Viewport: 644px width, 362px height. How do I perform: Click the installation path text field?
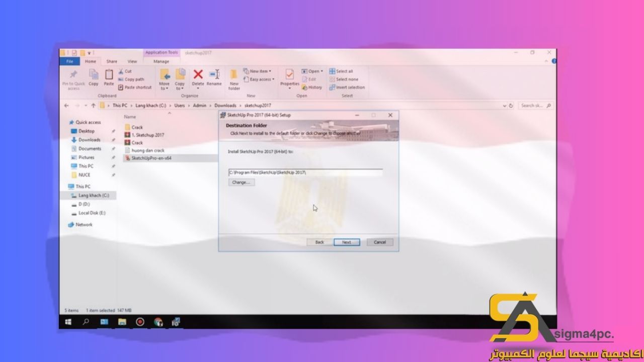tap(305, 172)
